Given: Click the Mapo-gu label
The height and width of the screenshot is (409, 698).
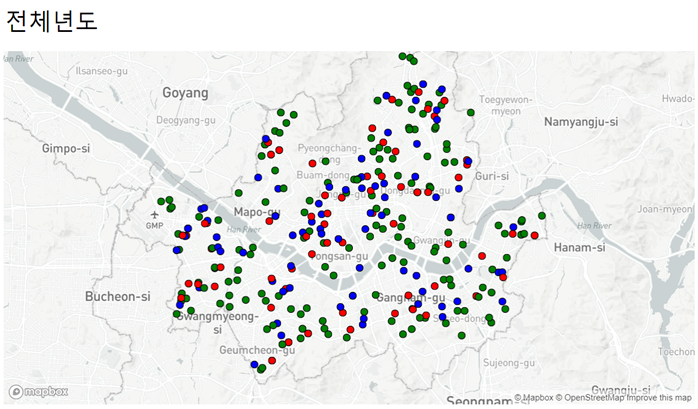Looking at the screenshot, I should (x=257, y=212).
